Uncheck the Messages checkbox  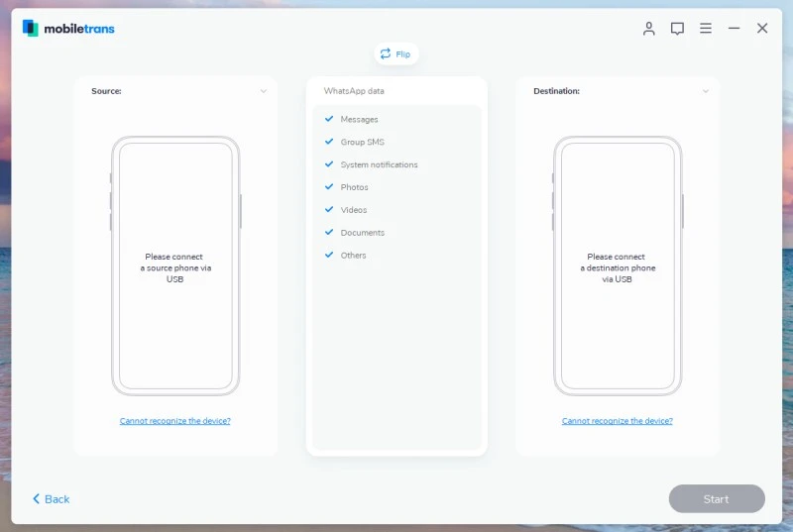329,119
